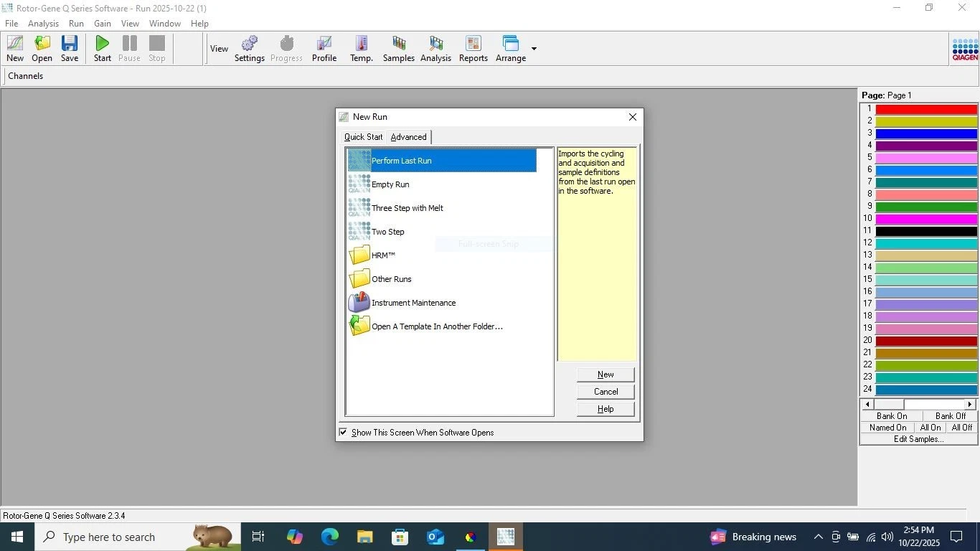Click the Settings gear icon in toolbar
This screenshot has width=980, height=551.
[249, 44]
